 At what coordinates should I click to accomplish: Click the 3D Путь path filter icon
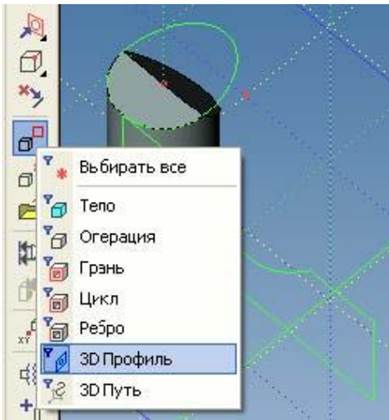[56, 391]
